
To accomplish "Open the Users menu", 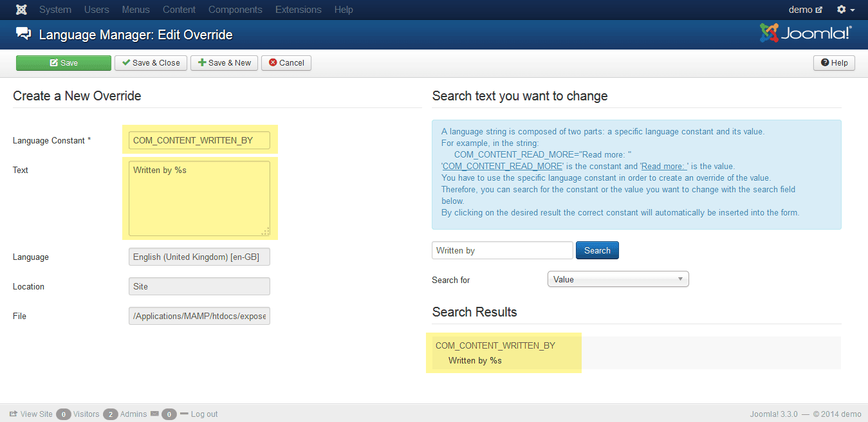I will pyautogui.click(x=97, y=10).
